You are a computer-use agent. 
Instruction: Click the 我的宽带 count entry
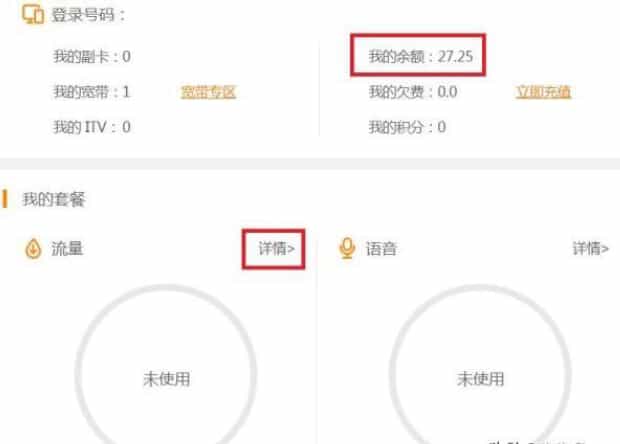click(x=92, y=92)
